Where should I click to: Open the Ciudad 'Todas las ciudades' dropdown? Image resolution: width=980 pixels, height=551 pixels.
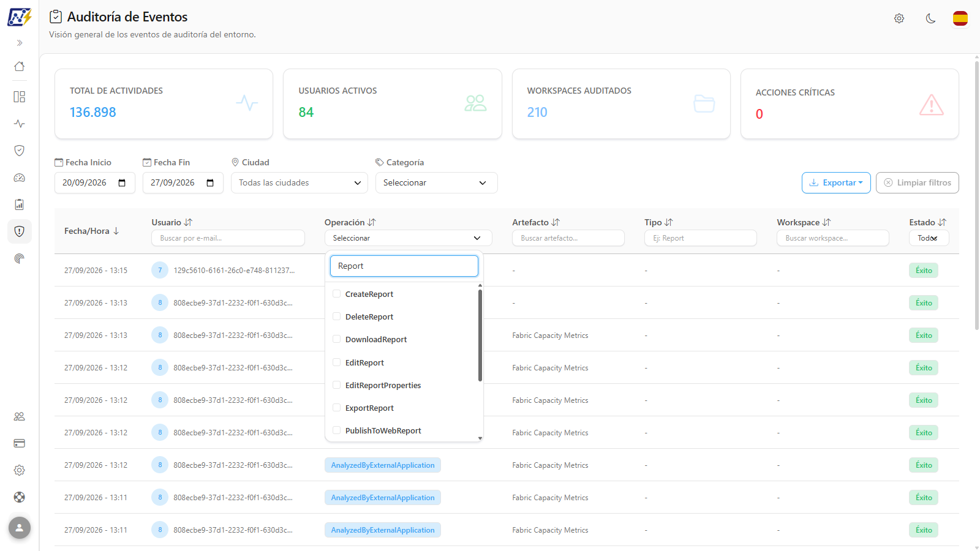click(300, 182)
